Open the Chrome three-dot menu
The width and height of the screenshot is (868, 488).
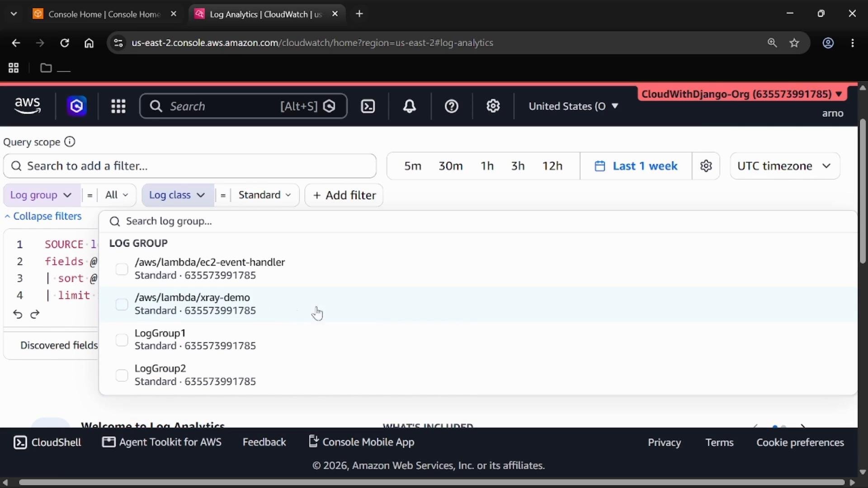click(853, 43)
